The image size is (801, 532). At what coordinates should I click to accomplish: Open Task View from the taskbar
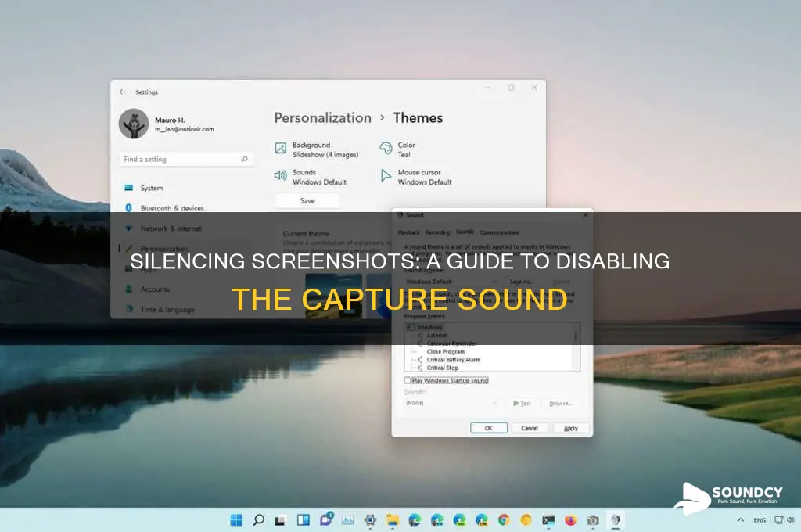coord(280,521)
